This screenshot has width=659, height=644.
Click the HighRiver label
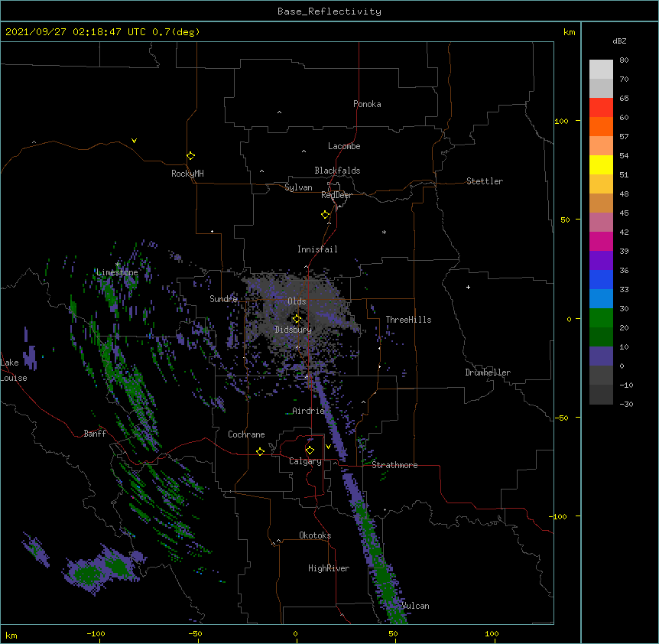(328, 568)
